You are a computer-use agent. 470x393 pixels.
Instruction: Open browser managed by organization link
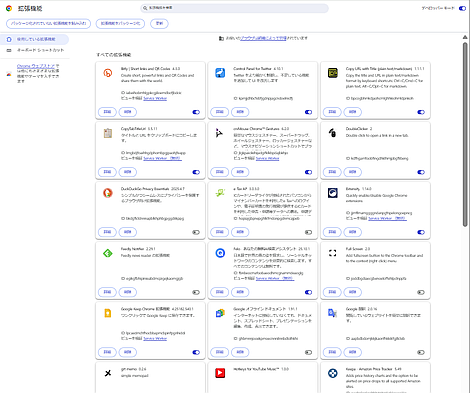263,38
